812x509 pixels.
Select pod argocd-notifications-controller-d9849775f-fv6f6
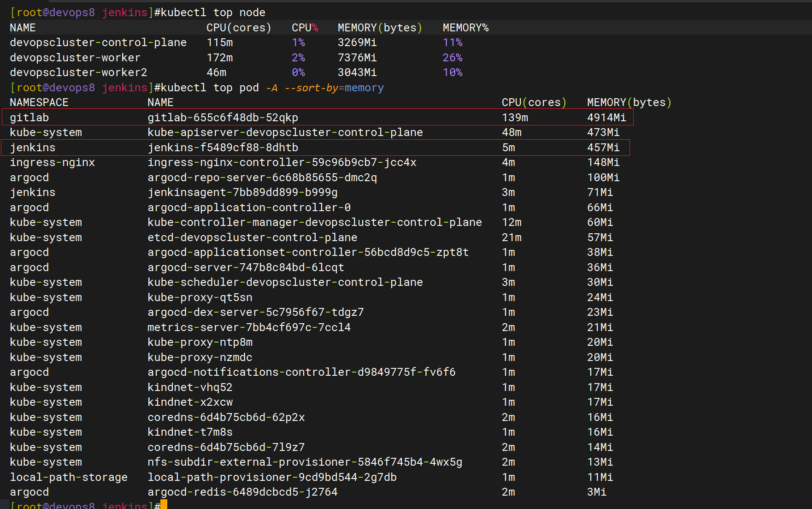tap(301, 372)
